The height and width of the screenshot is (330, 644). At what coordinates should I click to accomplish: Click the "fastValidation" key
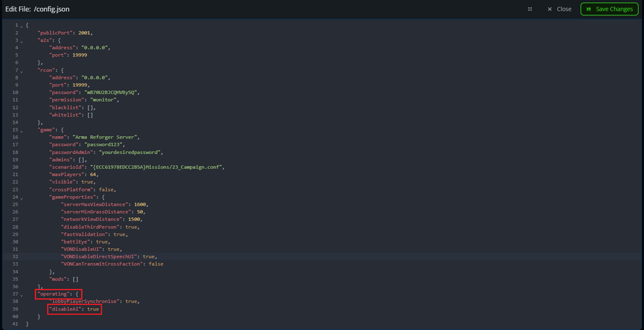(x=86, y=234)
